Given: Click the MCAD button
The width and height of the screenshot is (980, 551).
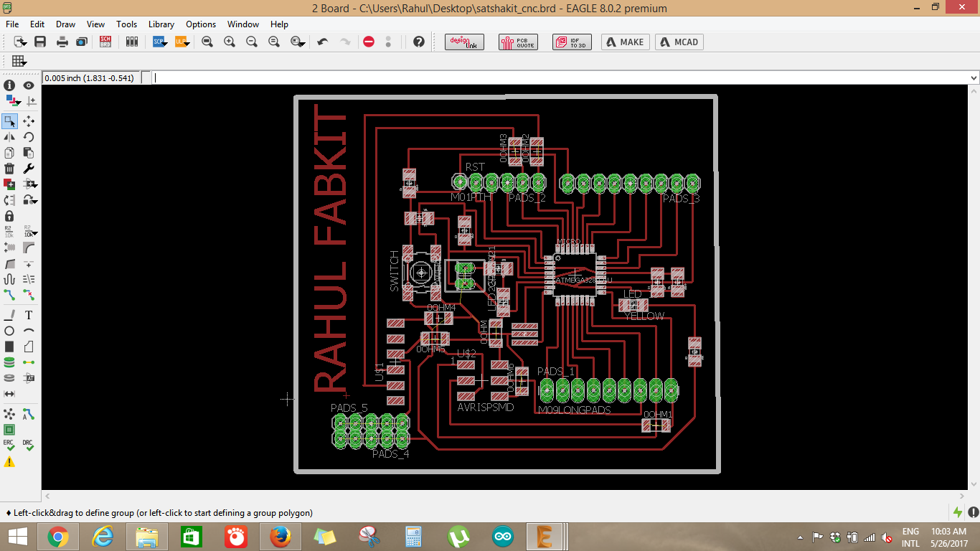Looking at the screenshot, I should click(679, 42).
